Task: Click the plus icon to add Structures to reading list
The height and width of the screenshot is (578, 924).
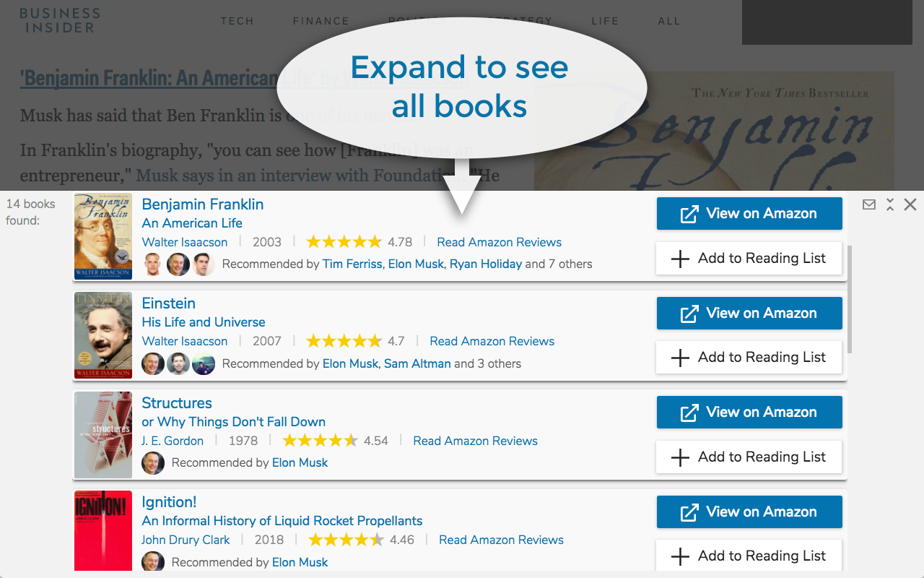Action: (x=679, y=457)
